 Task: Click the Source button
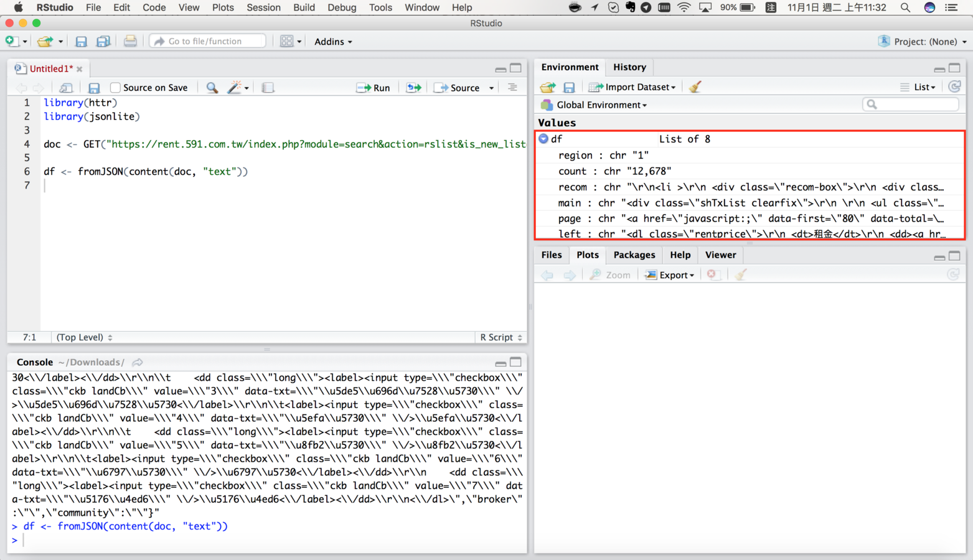(x=457, y=88)
